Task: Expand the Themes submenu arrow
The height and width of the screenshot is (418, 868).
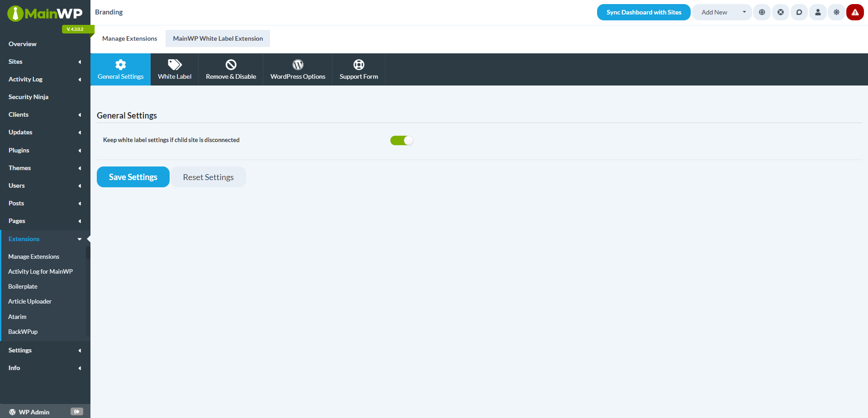Action: [x=80, y=168]
